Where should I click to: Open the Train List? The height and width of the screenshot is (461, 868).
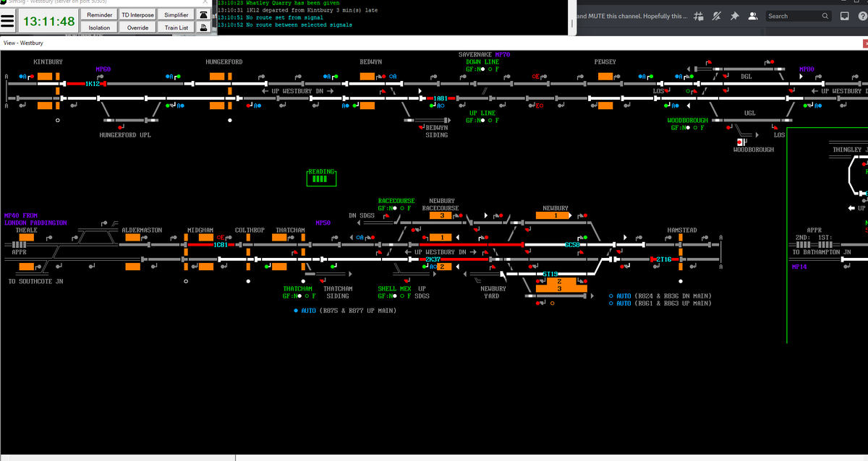(176, 27)
